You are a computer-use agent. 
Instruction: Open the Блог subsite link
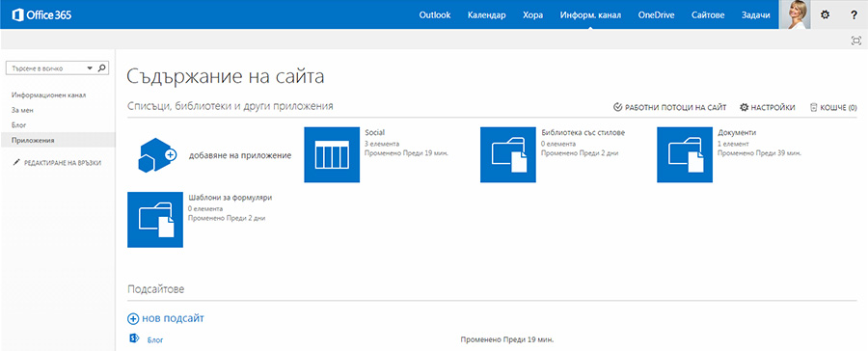click(155, 340)
